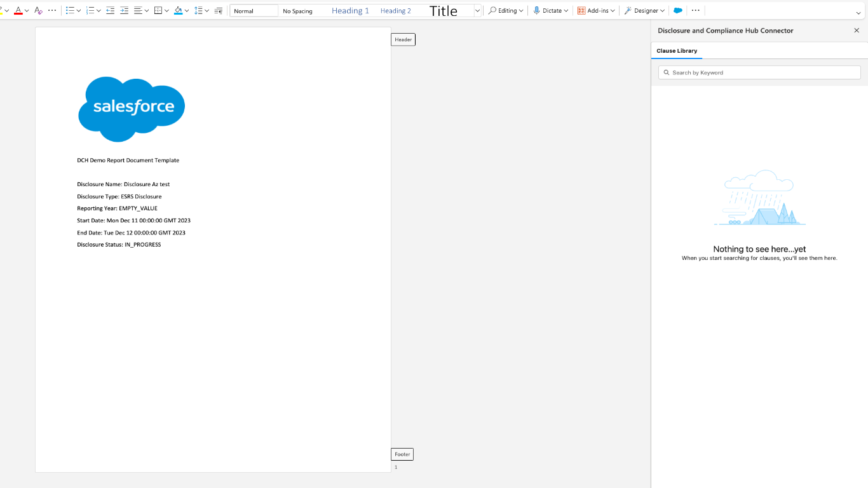The image size is (868, 488).
Task: Open more font options ellipsis left of Bullets
Action: click(52, 11)
